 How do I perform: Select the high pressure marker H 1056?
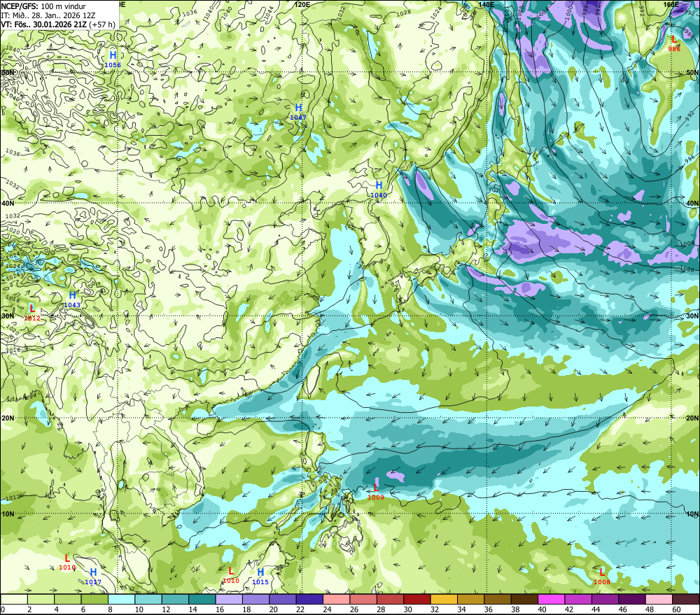click(x=113, y=59)
